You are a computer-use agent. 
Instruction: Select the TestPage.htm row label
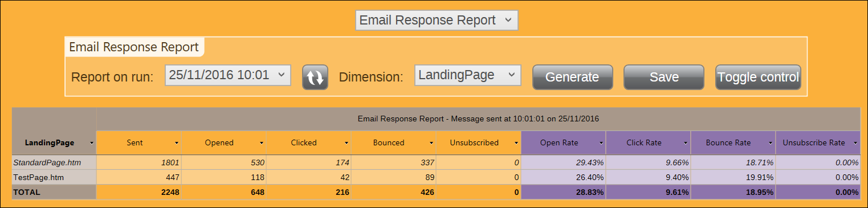tap(38, 177)
